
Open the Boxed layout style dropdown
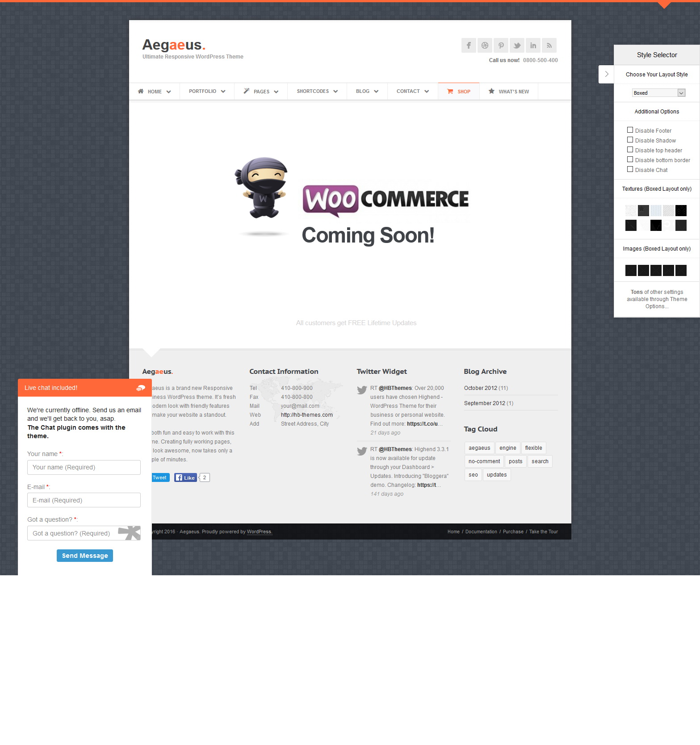[x=658, y=93]
